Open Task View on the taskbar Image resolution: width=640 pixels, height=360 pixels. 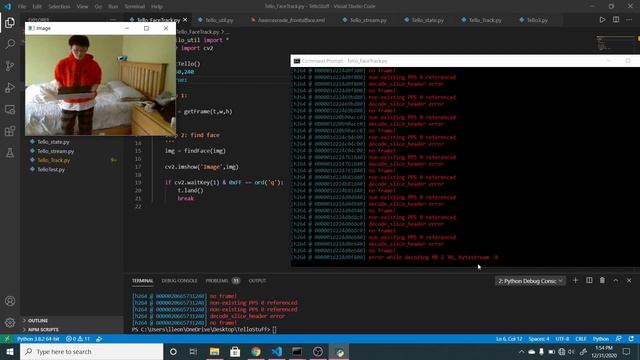pyautogui.click(x=193, y=351)
